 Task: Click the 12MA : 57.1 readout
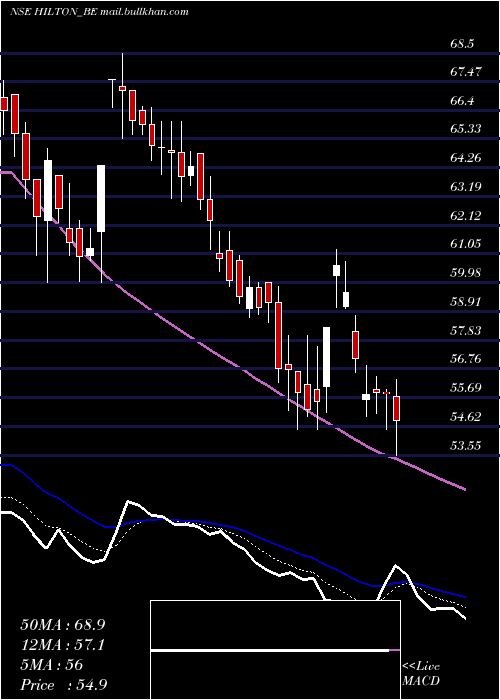pos(62,645)
